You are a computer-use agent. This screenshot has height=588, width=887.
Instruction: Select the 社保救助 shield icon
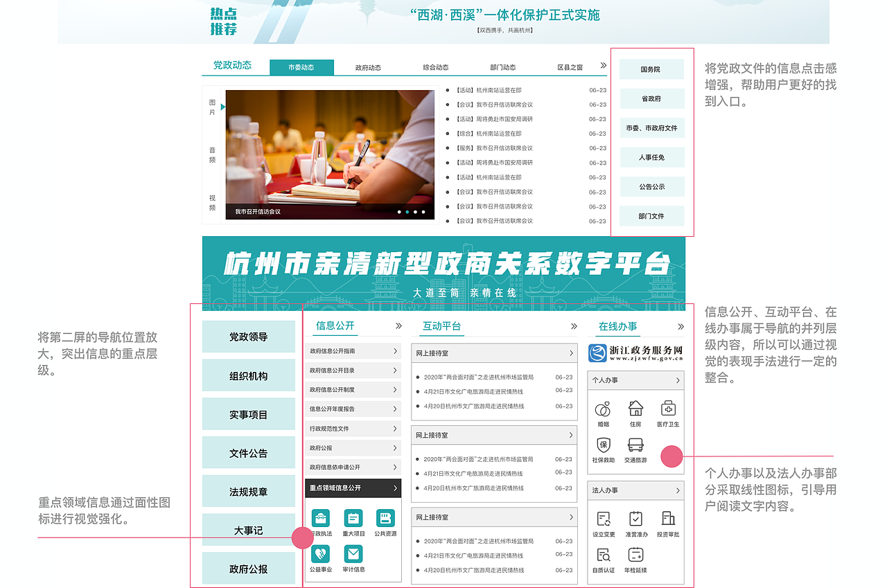[603, 445]
